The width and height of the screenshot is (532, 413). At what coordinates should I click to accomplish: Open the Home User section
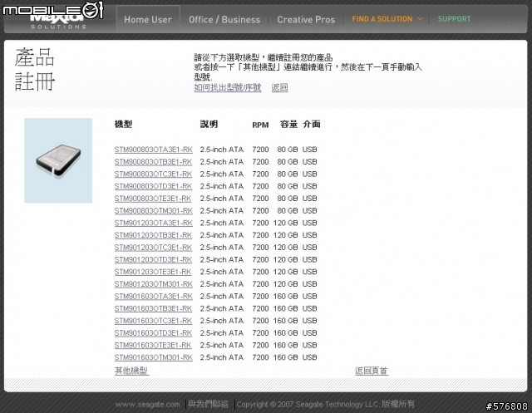[x=148, y=20]
